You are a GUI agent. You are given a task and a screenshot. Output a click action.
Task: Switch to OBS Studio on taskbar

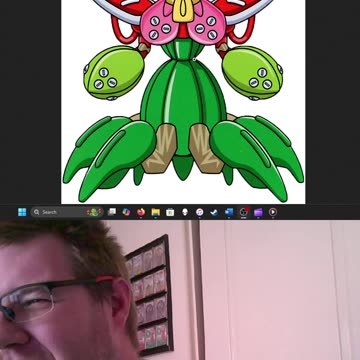[244, 212]
